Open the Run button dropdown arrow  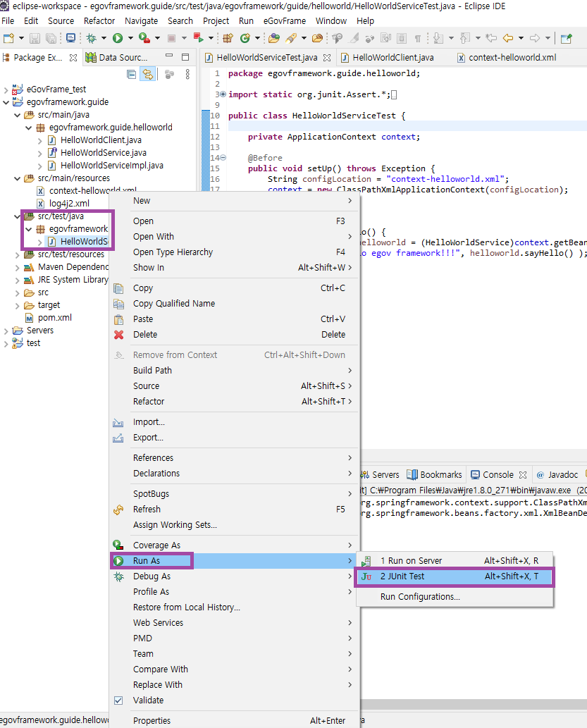point(130,38)
